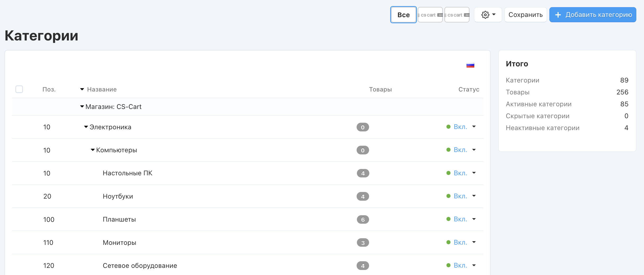Switch to the Все storefront tab
This screenshot has width=644, height=275.
coord(403,15)
